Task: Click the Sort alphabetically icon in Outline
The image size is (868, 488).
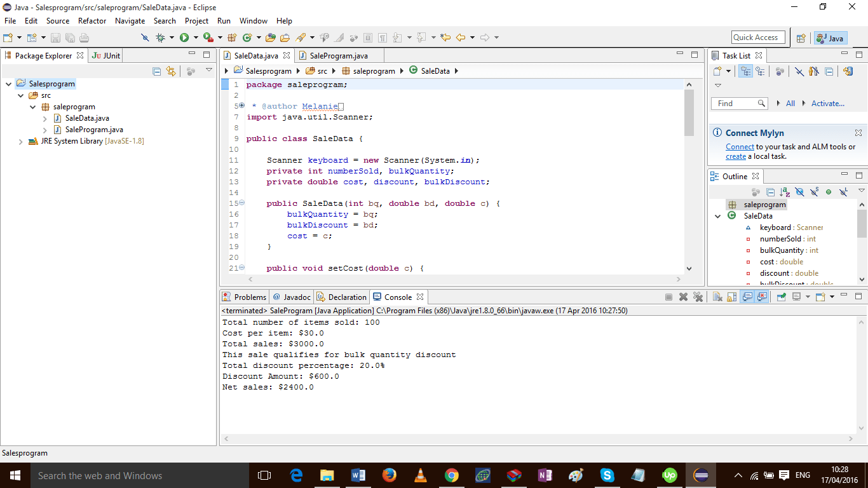Action: pos(785,192)
